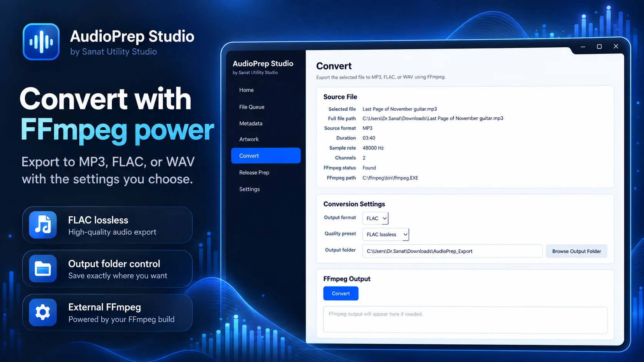Click the FFmpeg status value Found
The height and width of the screenshot is (362, 644).
click(x=369, y=168)
